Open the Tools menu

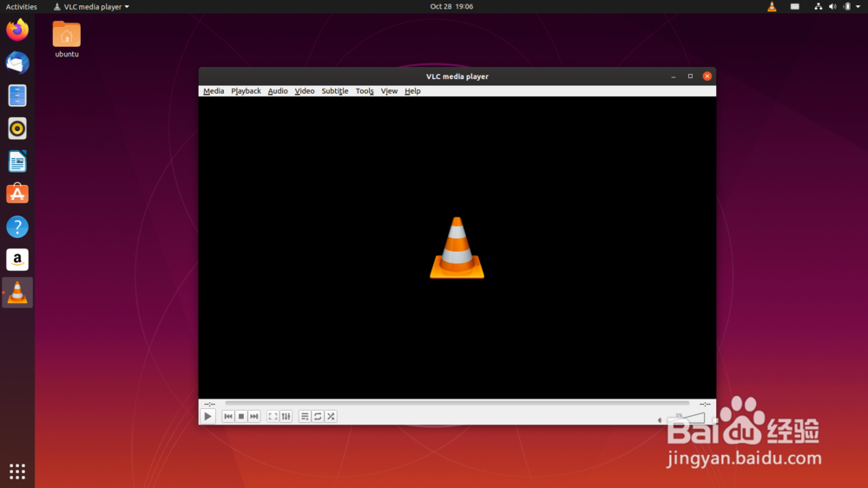[x=365, y=91]
